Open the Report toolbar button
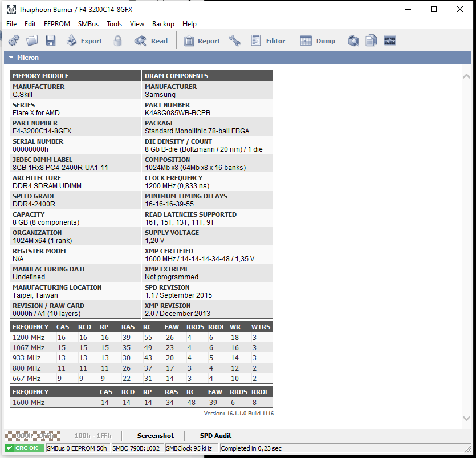Screen dimensions: 476x458 (202, 40)
